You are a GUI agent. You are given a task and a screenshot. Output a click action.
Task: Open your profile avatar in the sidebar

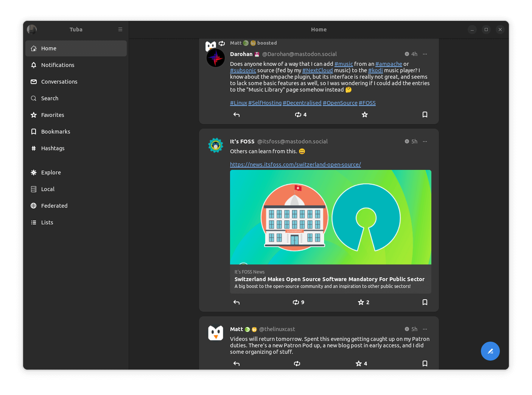pyautogui.click(x=32, y=29)
